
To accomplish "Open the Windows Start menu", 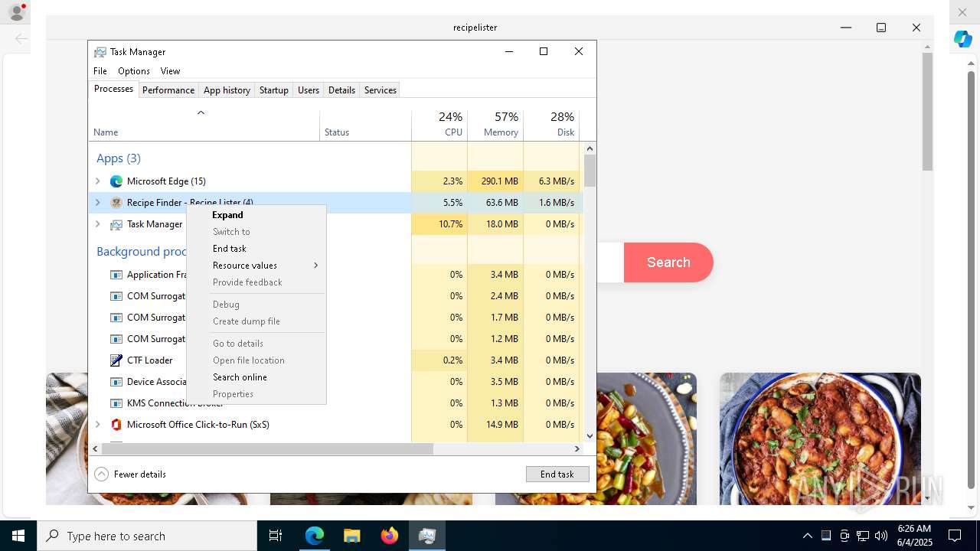I will tap(18, 536).
